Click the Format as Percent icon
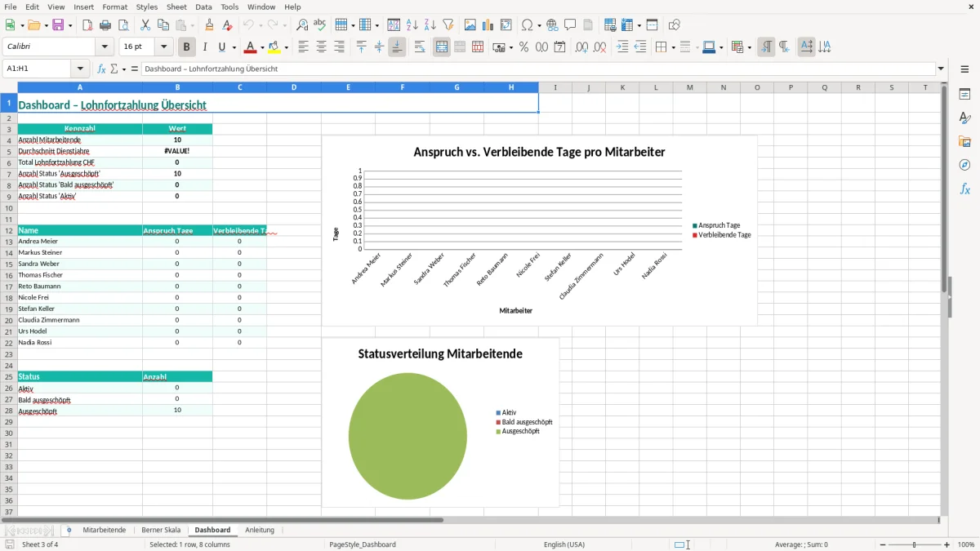980x551 pixels. (x=523, y=47)
